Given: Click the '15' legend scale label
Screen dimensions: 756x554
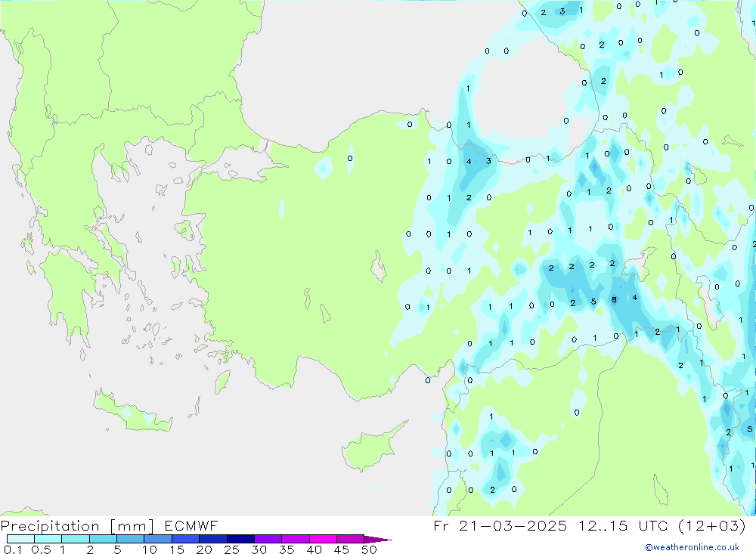Looking at the screenshot, I should click(x=177, y=549).
